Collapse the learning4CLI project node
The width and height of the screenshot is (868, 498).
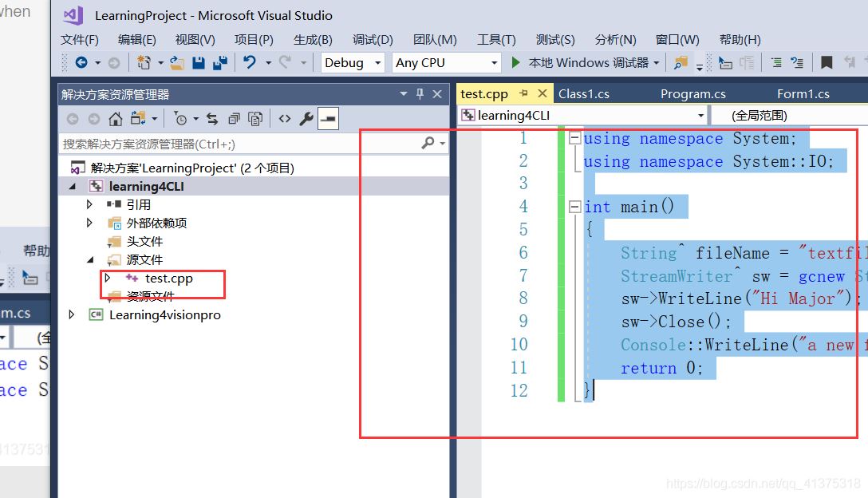72,187
